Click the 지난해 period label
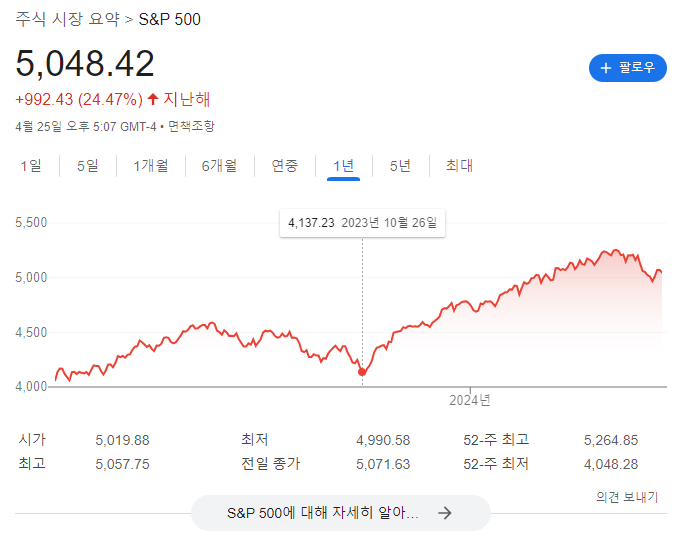 [186, 99]
